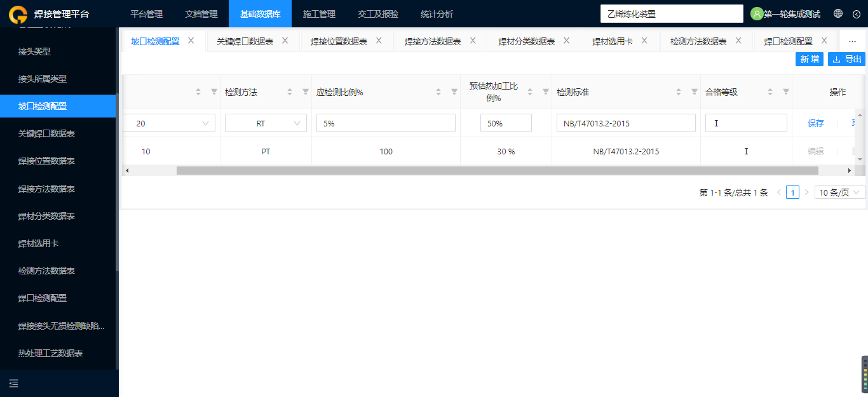Filter the 预估热加工比例% column

pyautogui.click(x=546, y=91)
